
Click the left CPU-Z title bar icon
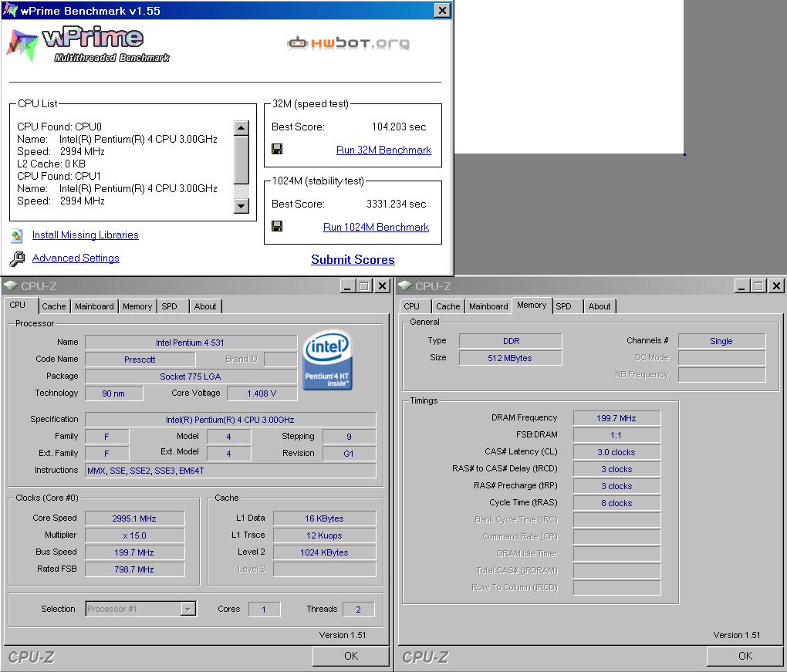pos(11,285)
